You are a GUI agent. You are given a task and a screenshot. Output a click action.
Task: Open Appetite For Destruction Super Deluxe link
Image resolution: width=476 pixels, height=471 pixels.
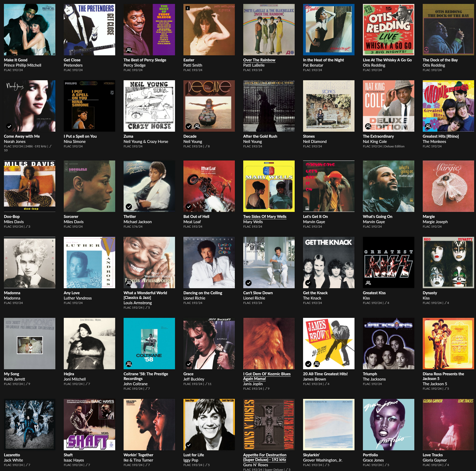(x=265, y=457)
